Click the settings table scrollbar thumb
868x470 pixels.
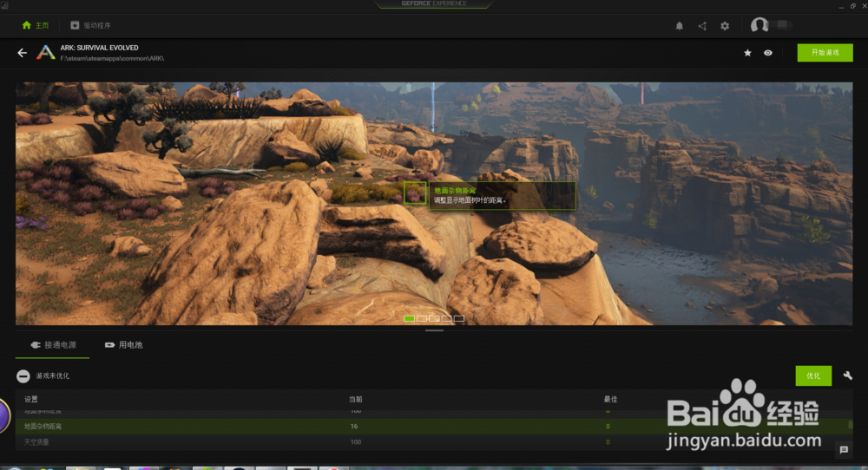[851, 425]
